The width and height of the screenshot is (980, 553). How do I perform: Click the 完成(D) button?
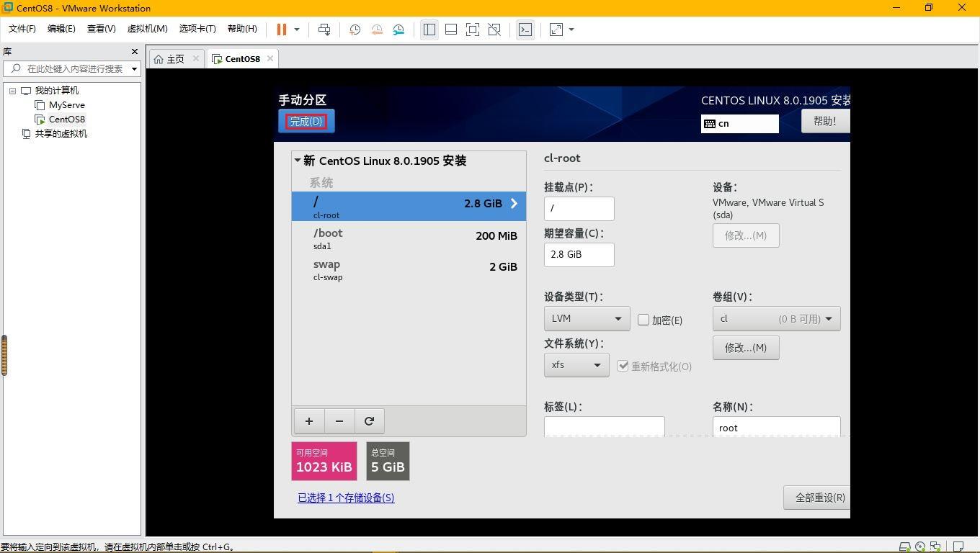pyautogui.click(x=306, y=121)
